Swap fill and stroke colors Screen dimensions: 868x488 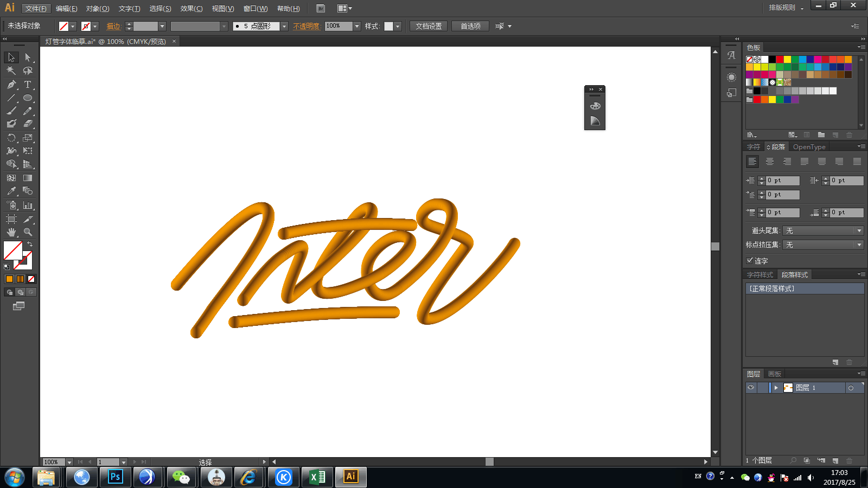(x=30, y=245)
